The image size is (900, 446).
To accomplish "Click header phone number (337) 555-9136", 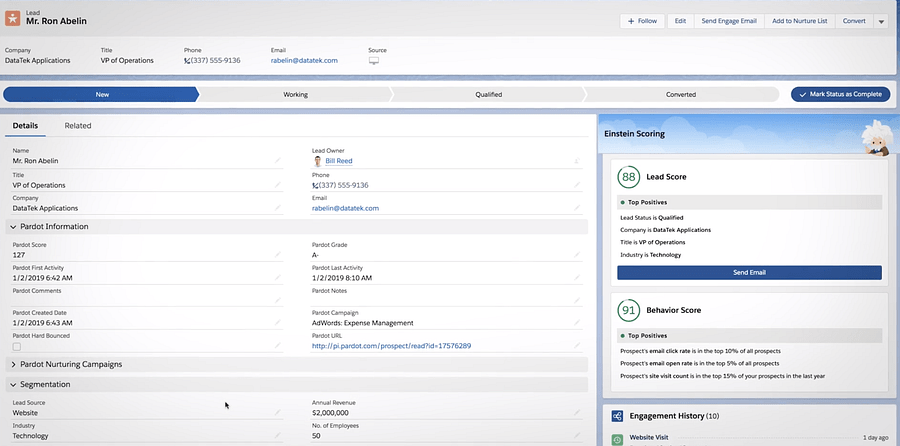I will 215,60.
